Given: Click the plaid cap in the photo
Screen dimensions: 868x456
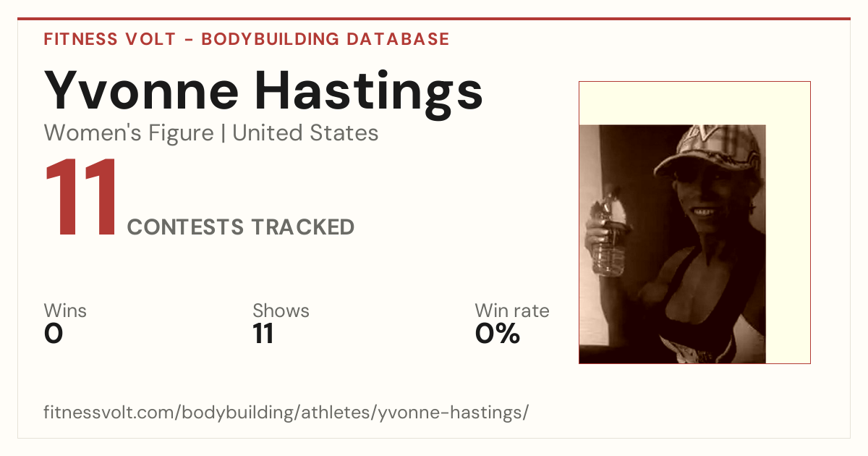Looking at the screenshot, I should 710,150.
